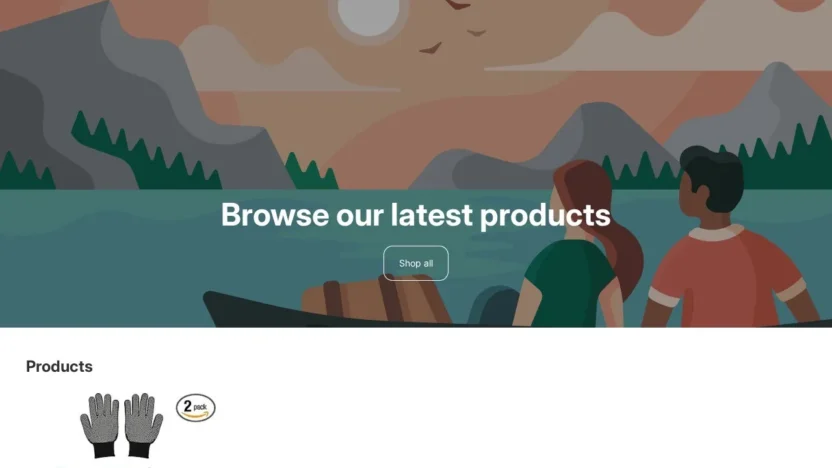Click the moon in the banner illustration
Screen dimensions: 832x468
click(368, 16)
